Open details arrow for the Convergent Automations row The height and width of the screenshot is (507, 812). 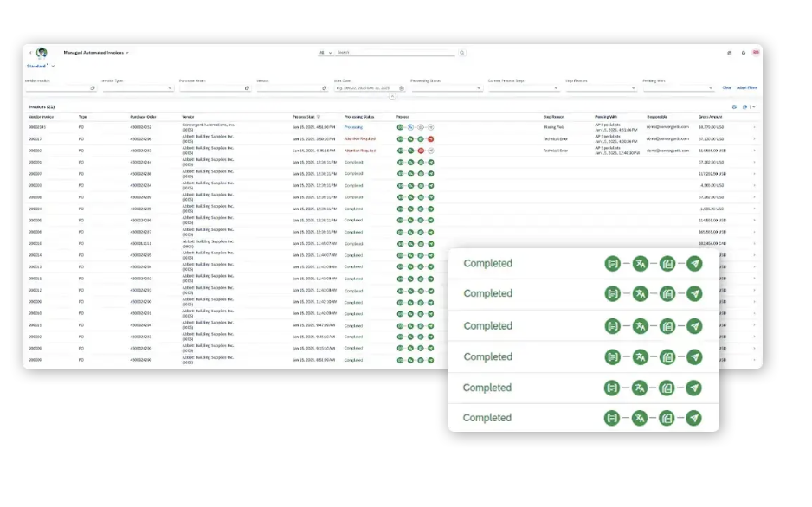click(x=754, y=127)
